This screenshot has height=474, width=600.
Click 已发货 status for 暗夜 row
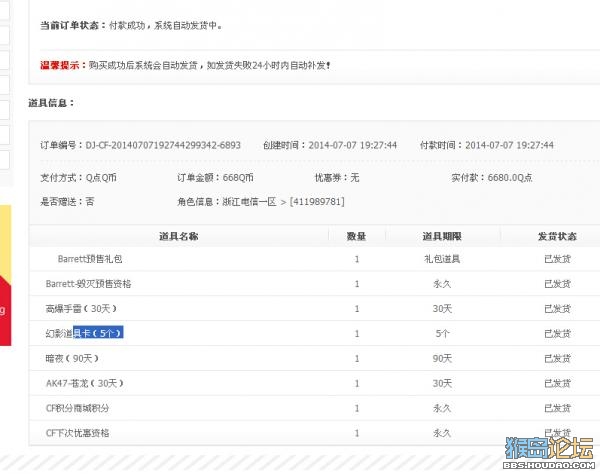coord(558,358)
